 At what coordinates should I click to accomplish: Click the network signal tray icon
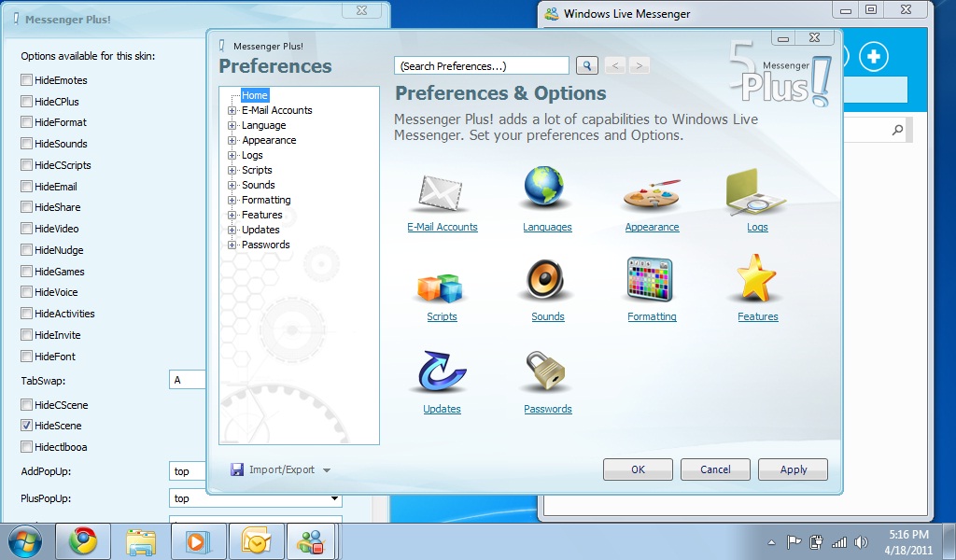839,541
